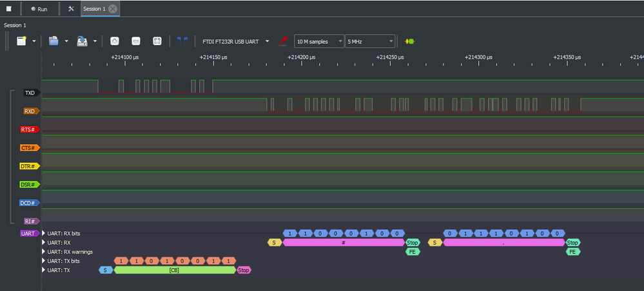Click the new session icon at top left
The width and height of the screenshot is (644, 291).
[x=8, y=8]
